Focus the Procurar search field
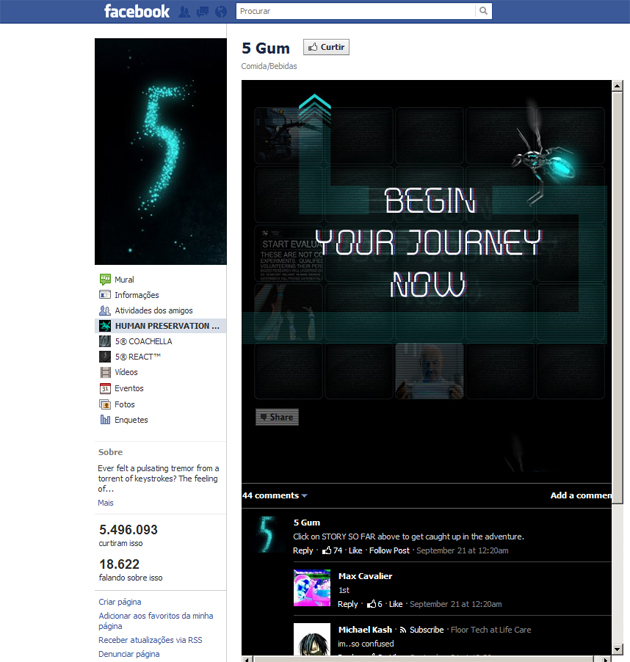This screenshot has height=662, width=630. 356,11
